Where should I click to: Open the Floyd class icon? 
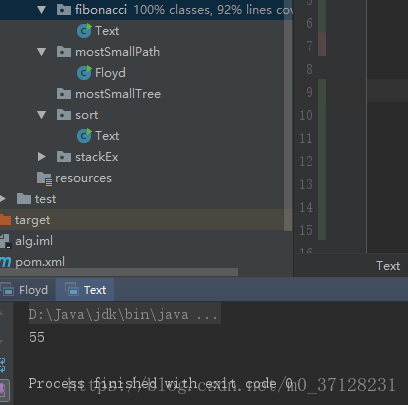pyautogui.click(x=84, y=73)
